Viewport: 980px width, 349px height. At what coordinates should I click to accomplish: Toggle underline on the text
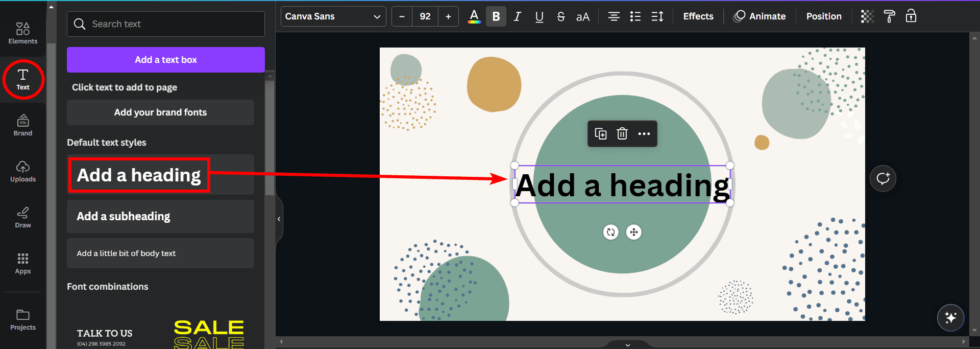539,16
